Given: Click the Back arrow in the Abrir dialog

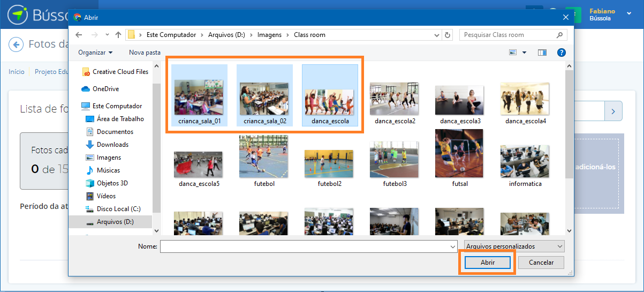Looking at the screenshot, I should [79, 35].
